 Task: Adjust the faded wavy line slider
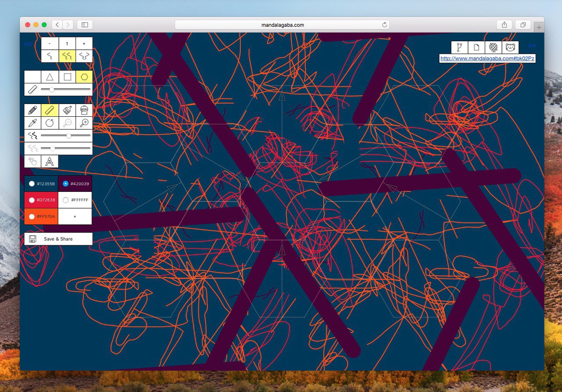tap(65, 148)
